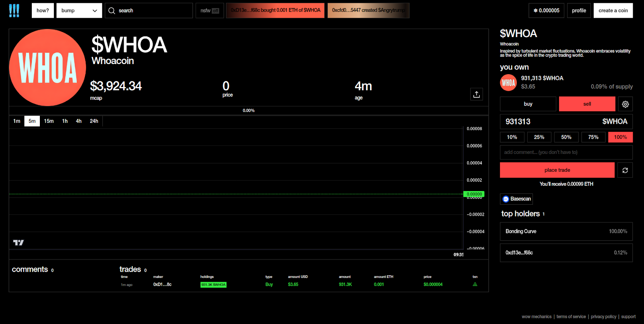Open the profile page button
644x324 pixels.
pos(579,10)
